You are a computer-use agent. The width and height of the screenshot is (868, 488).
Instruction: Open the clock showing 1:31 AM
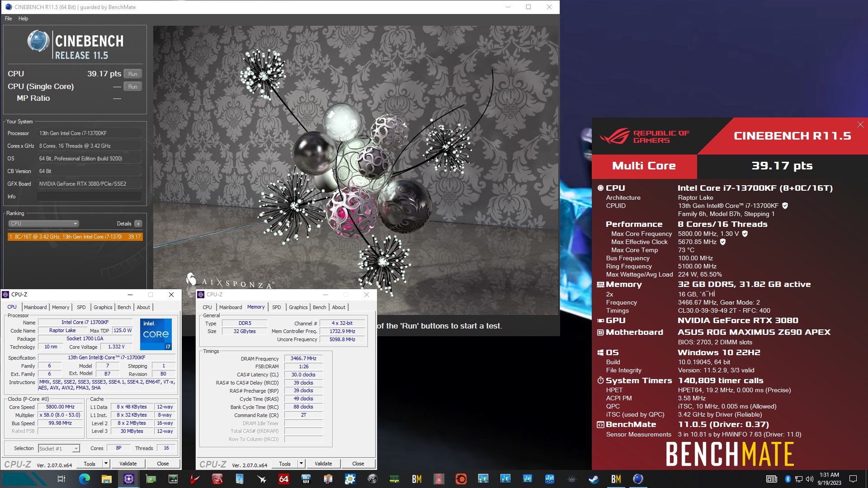tap(829, 479)
